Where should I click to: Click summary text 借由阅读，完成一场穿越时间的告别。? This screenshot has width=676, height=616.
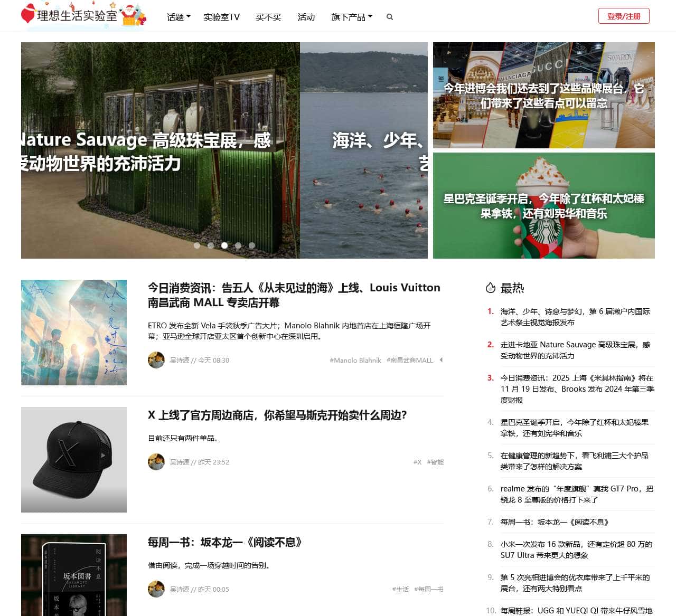coord(210,565)
